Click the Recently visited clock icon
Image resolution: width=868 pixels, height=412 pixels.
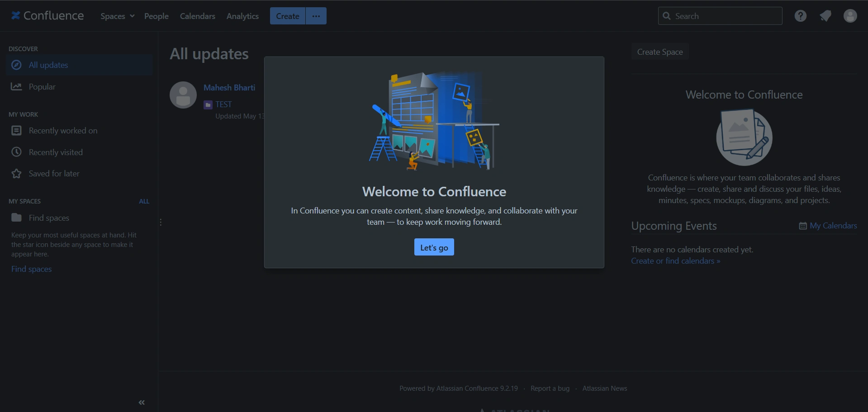click(16, 152)
